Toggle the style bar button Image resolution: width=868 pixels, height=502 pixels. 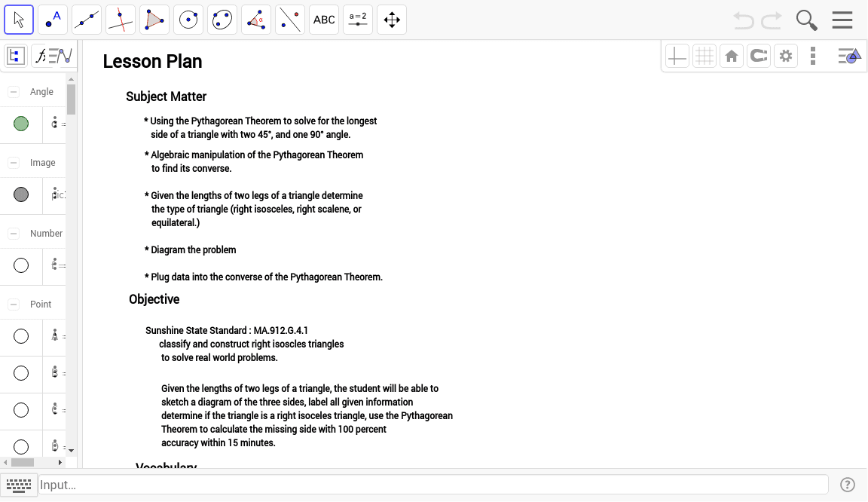click(x=849, y=56)
